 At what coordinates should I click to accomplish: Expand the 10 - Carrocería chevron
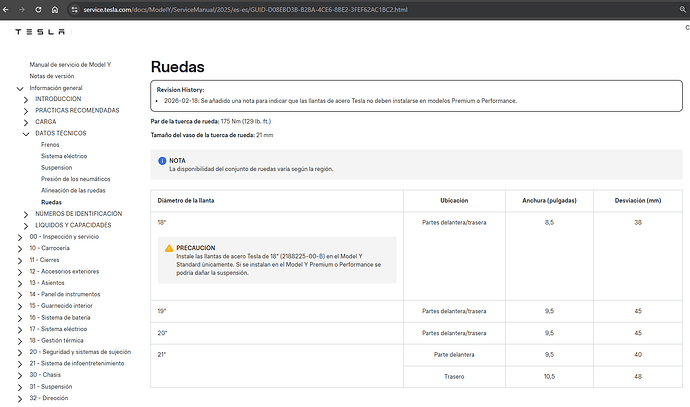(x=20, y=249)
